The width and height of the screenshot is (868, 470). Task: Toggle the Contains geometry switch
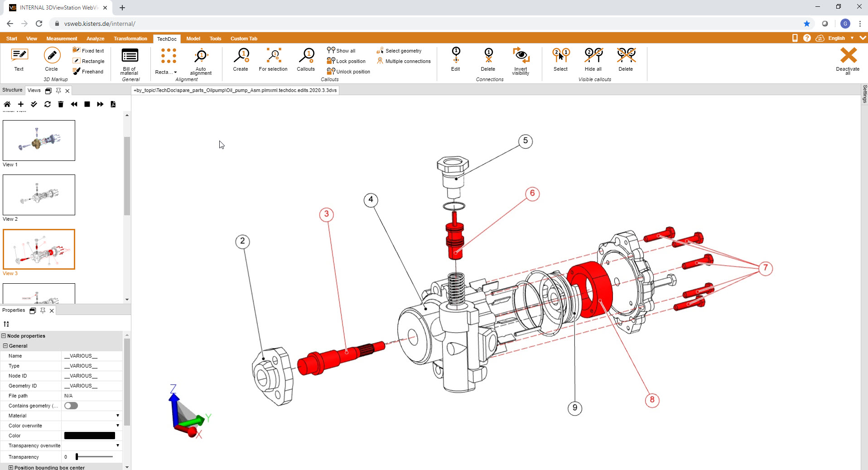(71, 406)
